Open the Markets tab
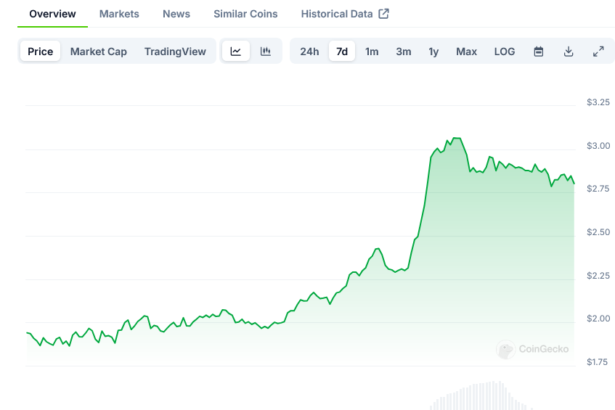This screenshot has height=410, width=615. (x=119, y=14)
